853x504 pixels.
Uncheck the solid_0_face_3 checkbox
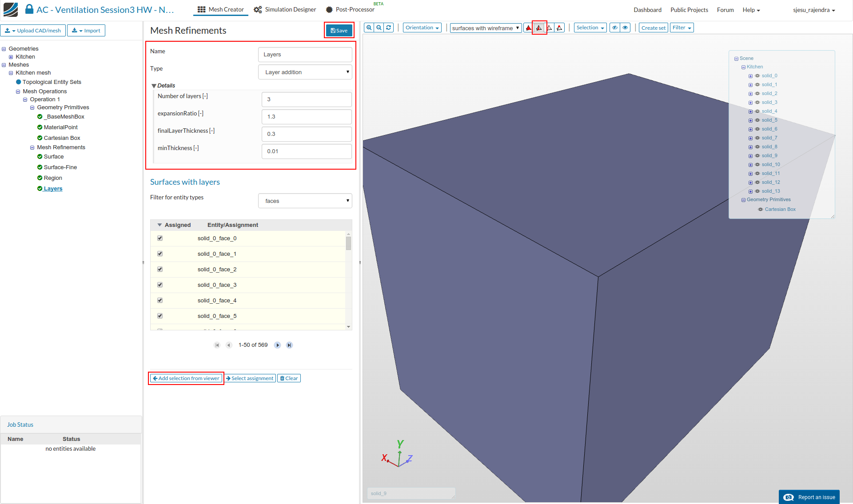point(160,285)
